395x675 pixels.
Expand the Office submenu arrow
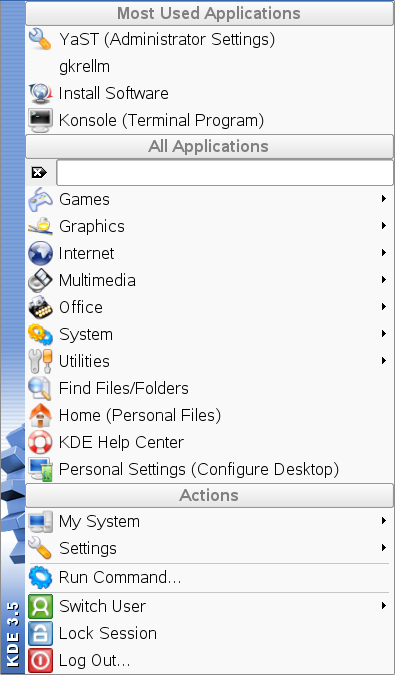383,307
